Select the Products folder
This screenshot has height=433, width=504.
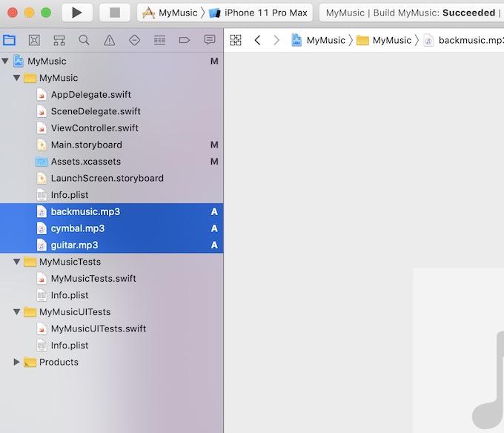(111, 362)
